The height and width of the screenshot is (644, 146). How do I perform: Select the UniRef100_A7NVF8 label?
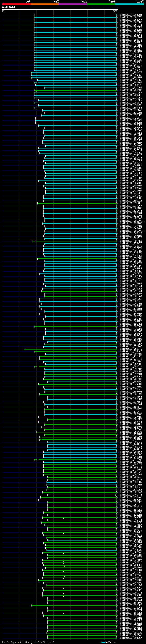(x=131, y=133)
